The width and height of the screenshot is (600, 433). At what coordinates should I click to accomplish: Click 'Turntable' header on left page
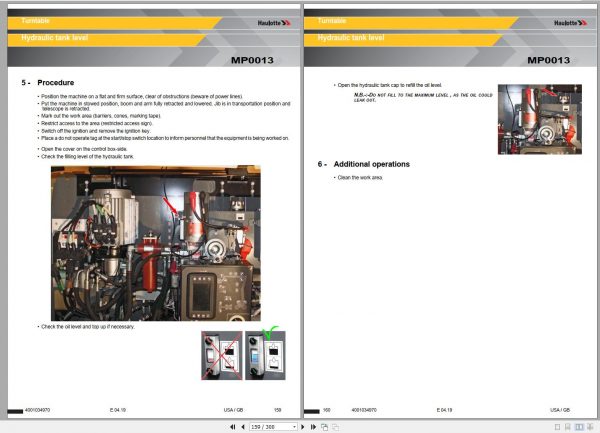[x=35, y=21]
